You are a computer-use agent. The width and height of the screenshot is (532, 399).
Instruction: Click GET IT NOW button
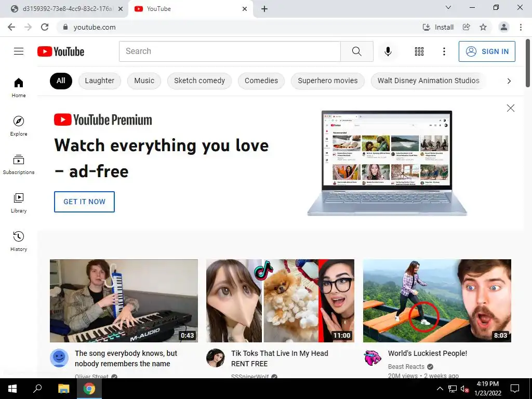coord(85,202)
